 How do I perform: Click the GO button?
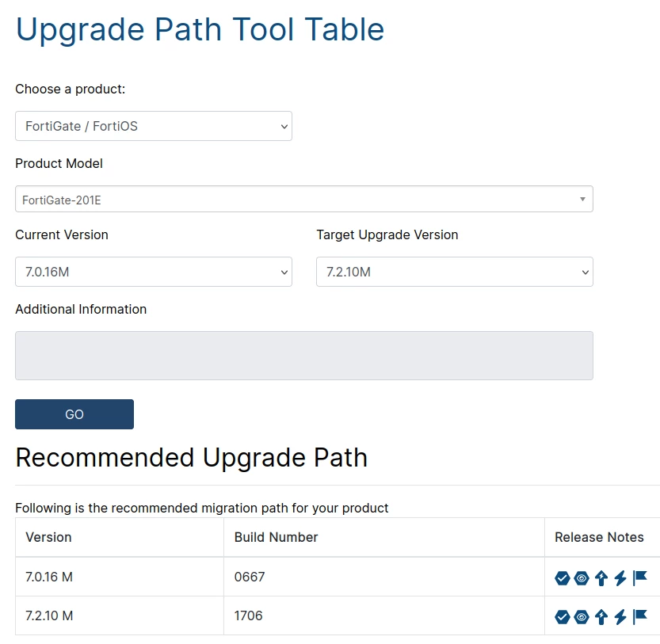point(74,414)
